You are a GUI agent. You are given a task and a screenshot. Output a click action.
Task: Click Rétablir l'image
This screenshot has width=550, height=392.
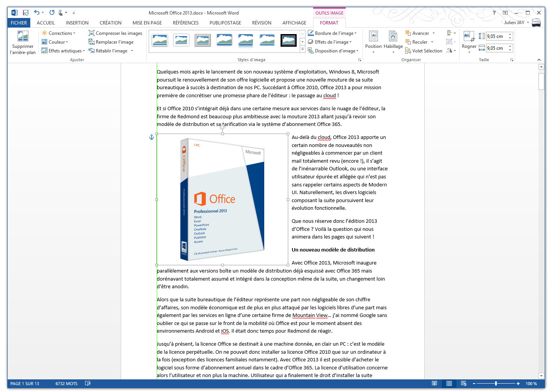pyautogui.click(x=109, y=51)
